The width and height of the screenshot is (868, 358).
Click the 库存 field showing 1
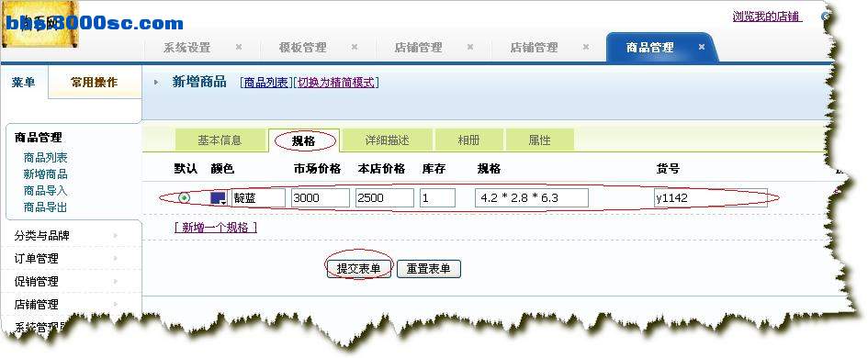437,198
